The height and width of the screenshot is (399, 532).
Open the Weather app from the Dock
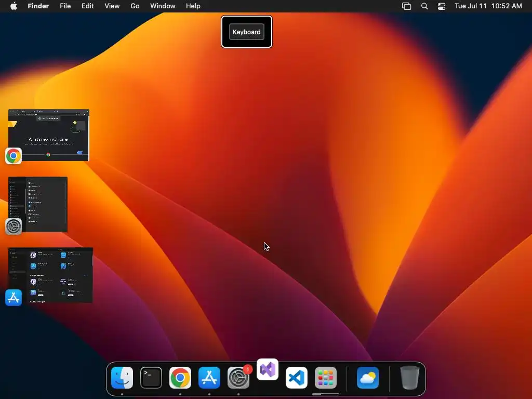pyautogui.click(x=368, y=378)
